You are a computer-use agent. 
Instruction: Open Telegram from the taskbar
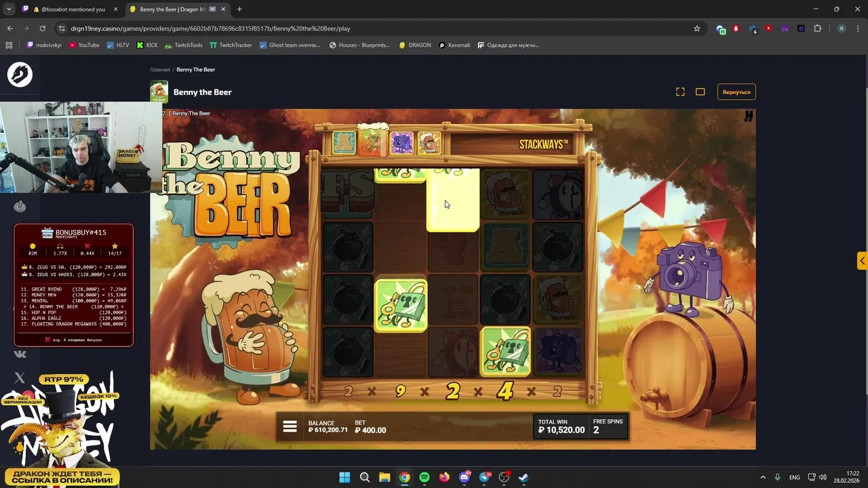(484, 477)
